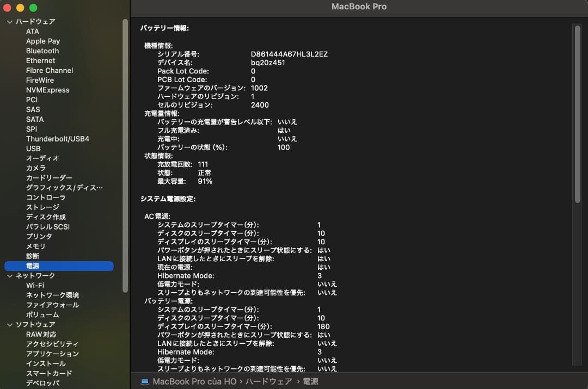Collapse the ソフトウェア section
588x389 pixels.
coord(9,324)
